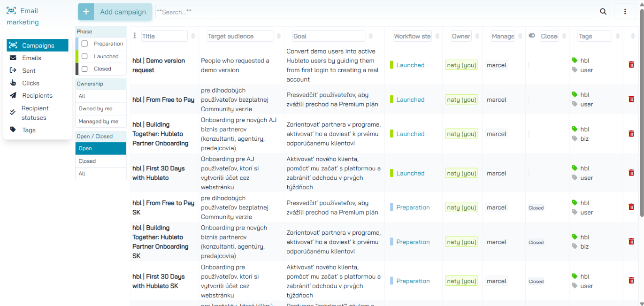Open the three-dot more options menu
The width and height of the screenshot is (644, 306).
tap(625, 12)
